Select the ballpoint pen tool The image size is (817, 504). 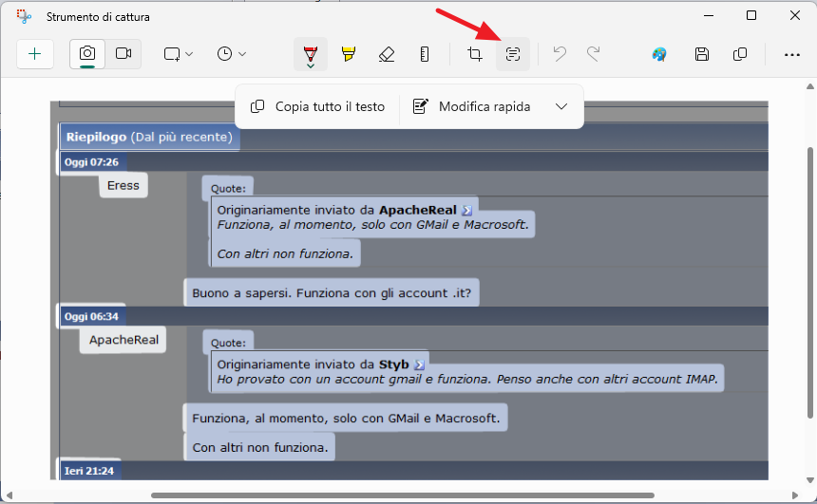(311, 54)
